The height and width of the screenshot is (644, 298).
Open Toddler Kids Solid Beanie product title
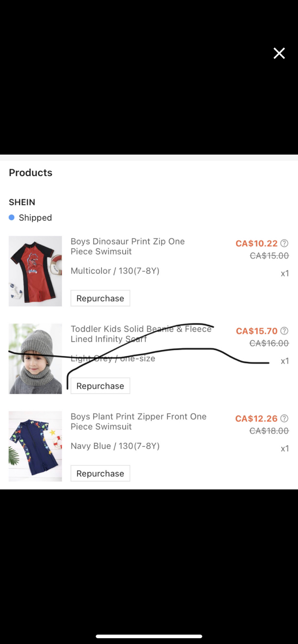pos(140,334)
